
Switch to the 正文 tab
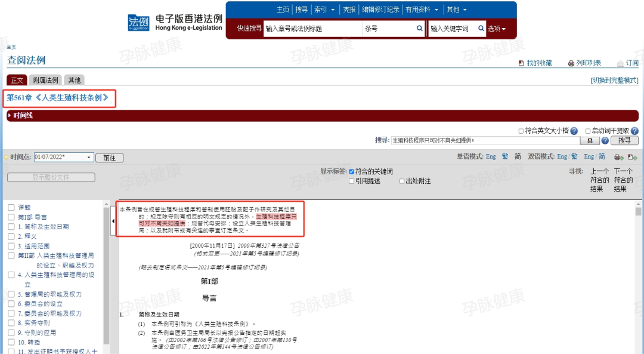pos(17,80)
